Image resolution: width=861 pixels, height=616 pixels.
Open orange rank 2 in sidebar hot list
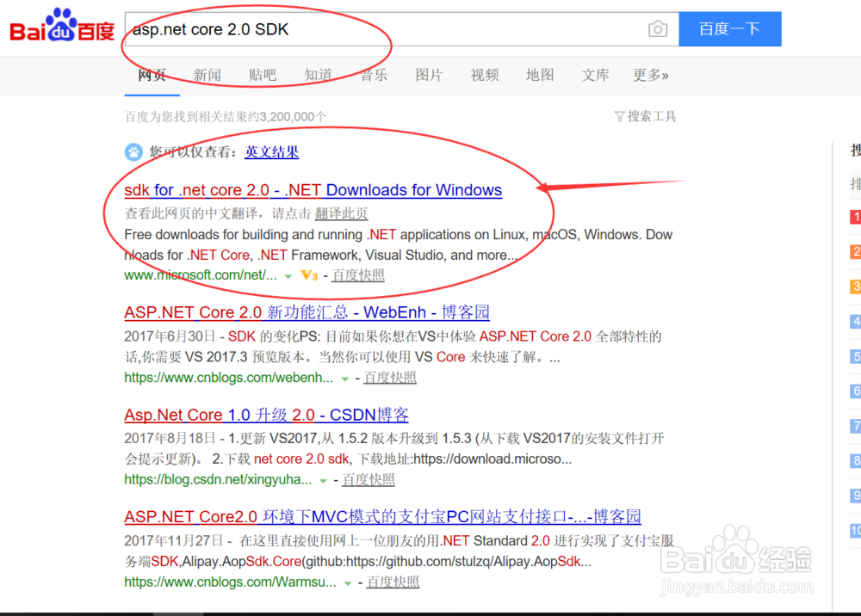click(x=856, y=252)
